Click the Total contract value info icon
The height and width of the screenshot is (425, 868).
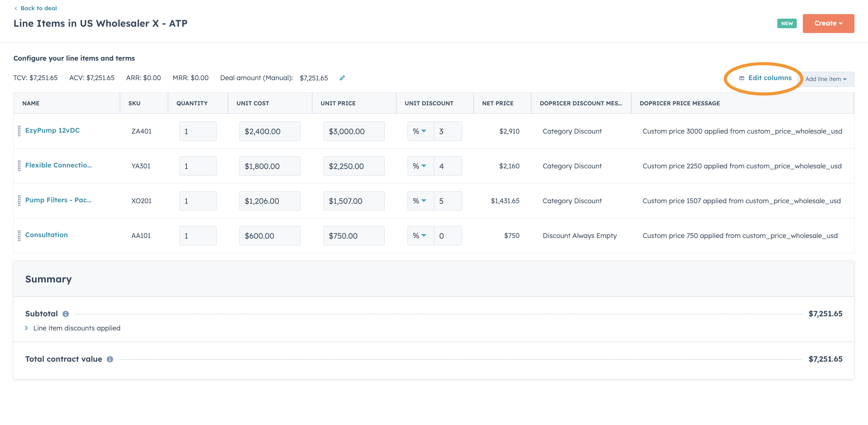coord(110,359)
